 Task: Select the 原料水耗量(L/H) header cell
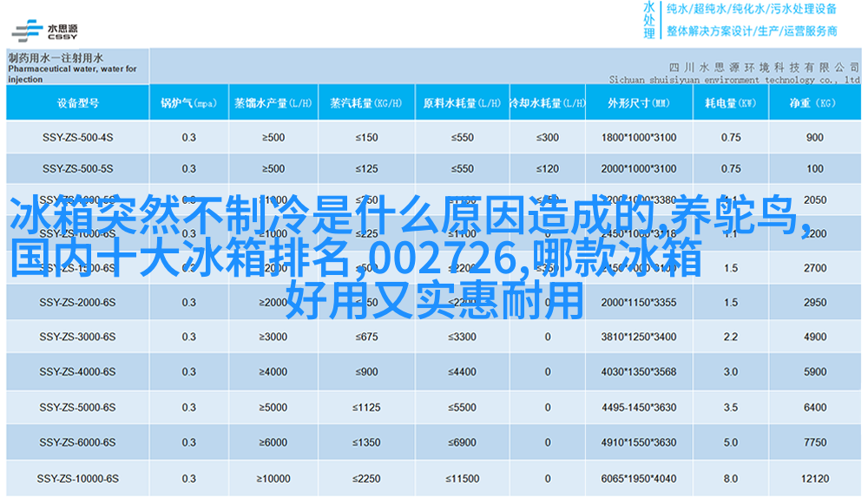(461, 103)
